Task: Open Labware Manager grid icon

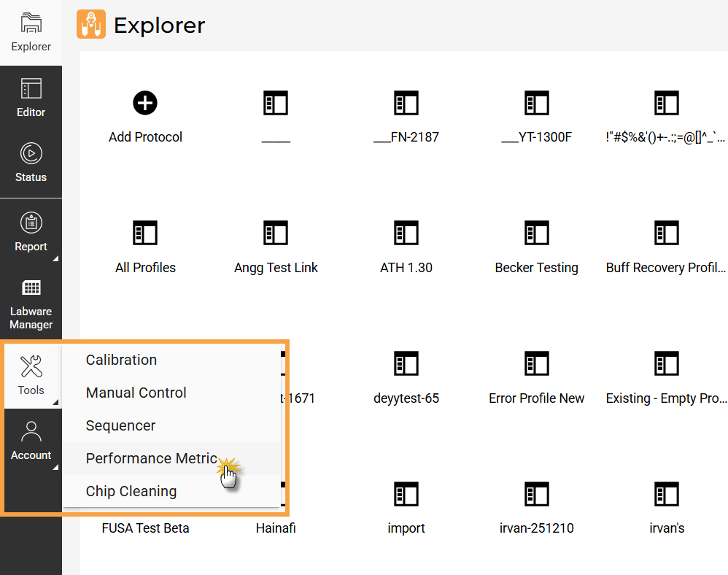Action: [x=31, y=287]
